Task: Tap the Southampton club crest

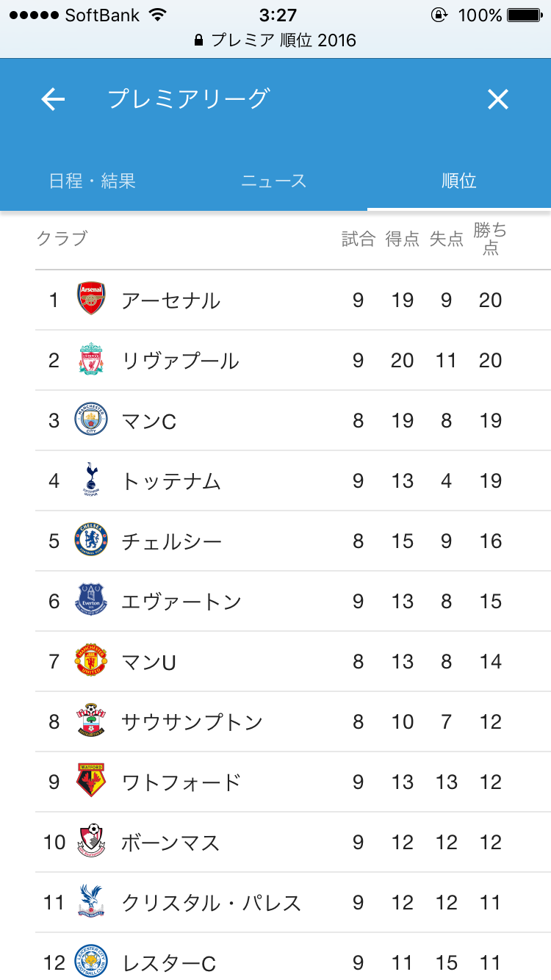Action: pos(92,721)
